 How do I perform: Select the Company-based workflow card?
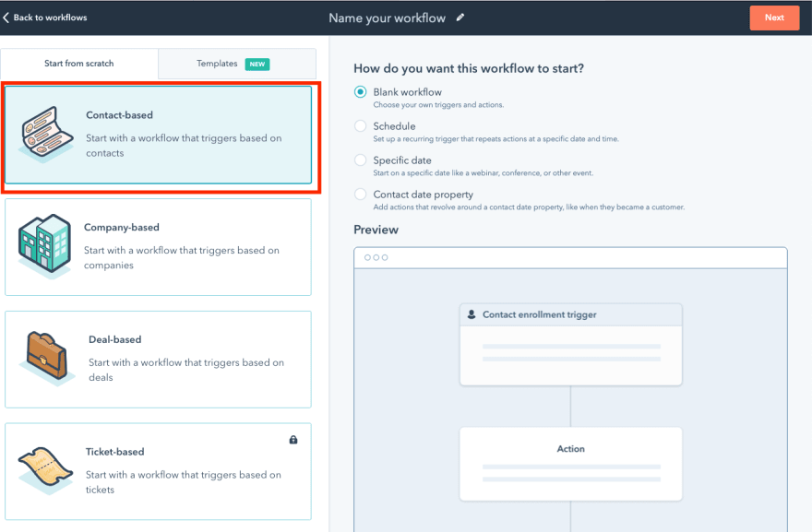[x=158, y=247]
